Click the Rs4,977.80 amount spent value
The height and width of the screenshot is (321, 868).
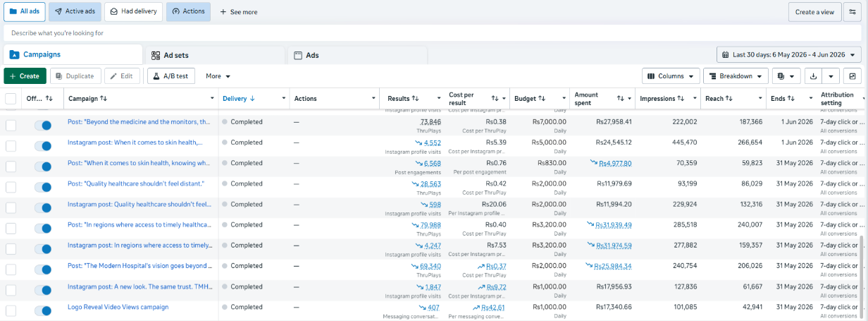click(x=616, y=163)
